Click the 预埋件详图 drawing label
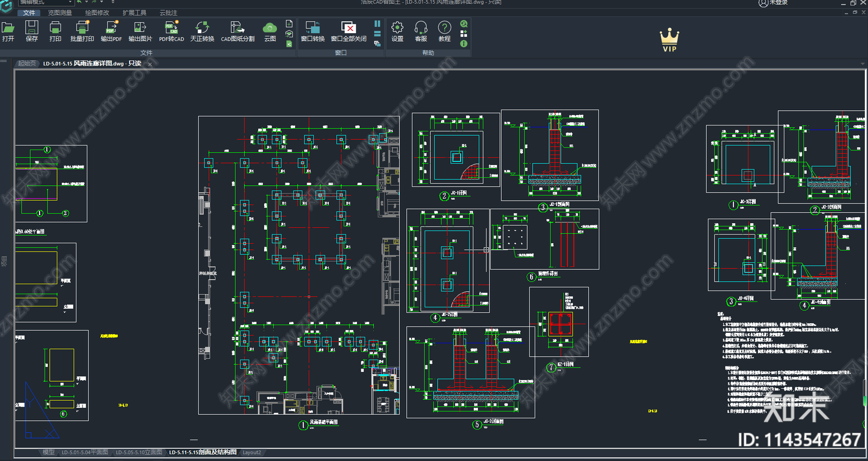 tap(548, 274)
